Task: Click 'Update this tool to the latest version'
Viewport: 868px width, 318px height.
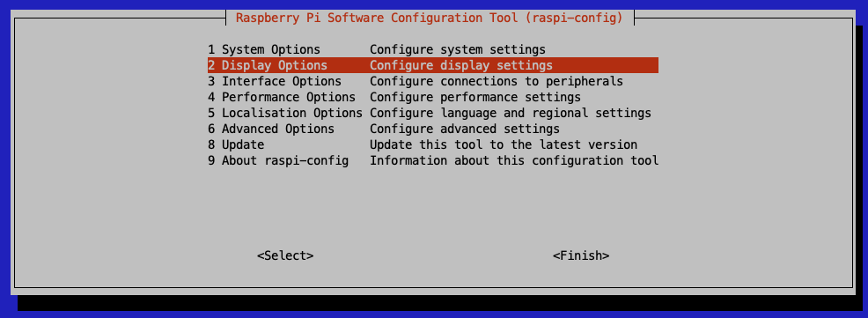Action: pyautogui.click(x=504, y=144)
